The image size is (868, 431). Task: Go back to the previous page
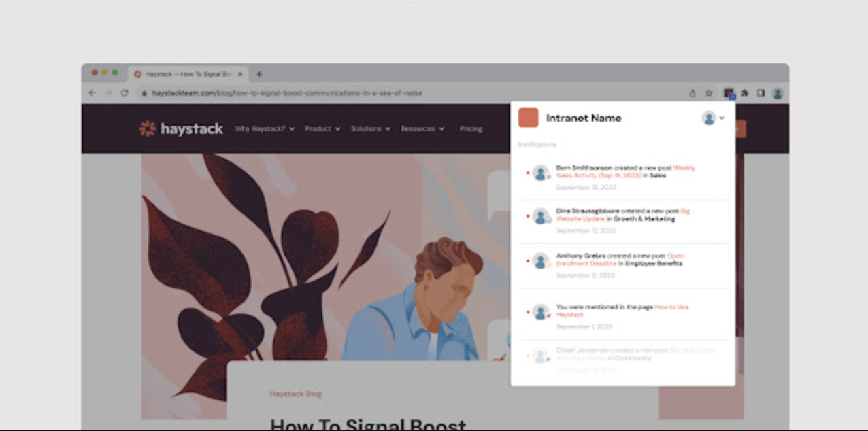click(x=93, y=93)
